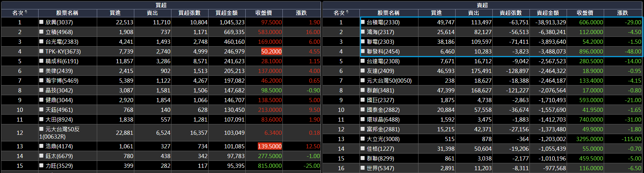644x173 pixels.
Task: Sort buy-side table by 名次 arrow
Action: (x=26, y=13)
